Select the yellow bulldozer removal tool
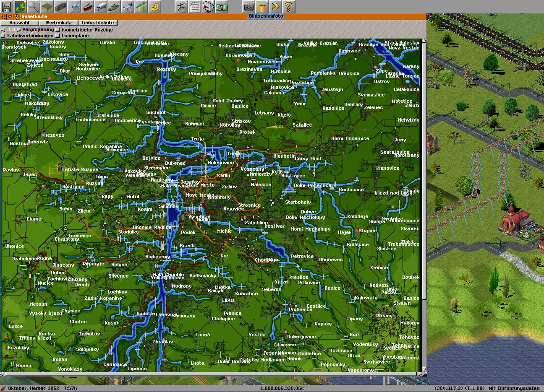 click(154, 7)
